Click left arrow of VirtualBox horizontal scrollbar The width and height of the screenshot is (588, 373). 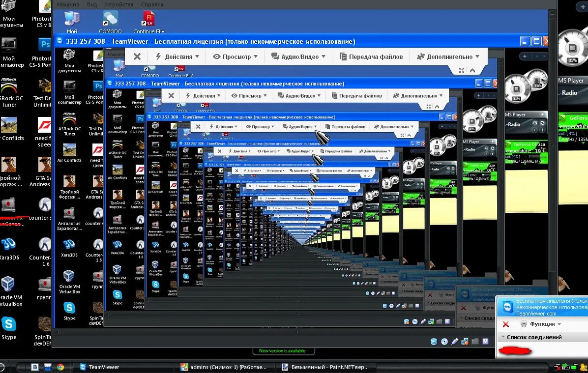point(58,332)
